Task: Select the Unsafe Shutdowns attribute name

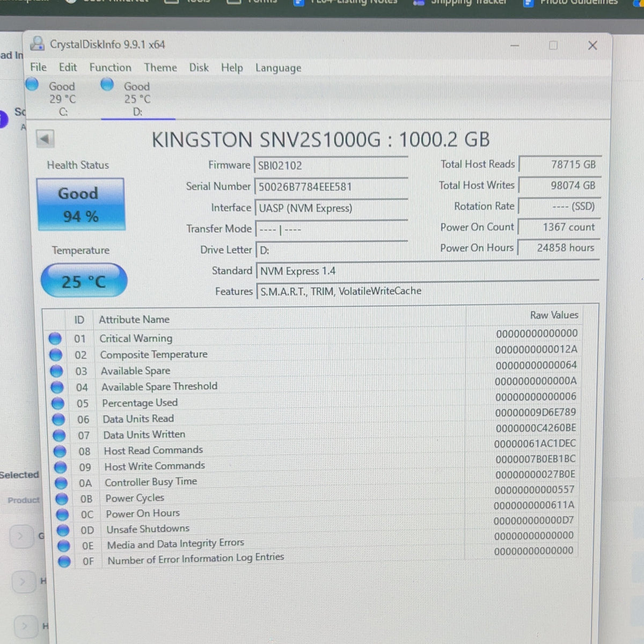Action: 148,529
